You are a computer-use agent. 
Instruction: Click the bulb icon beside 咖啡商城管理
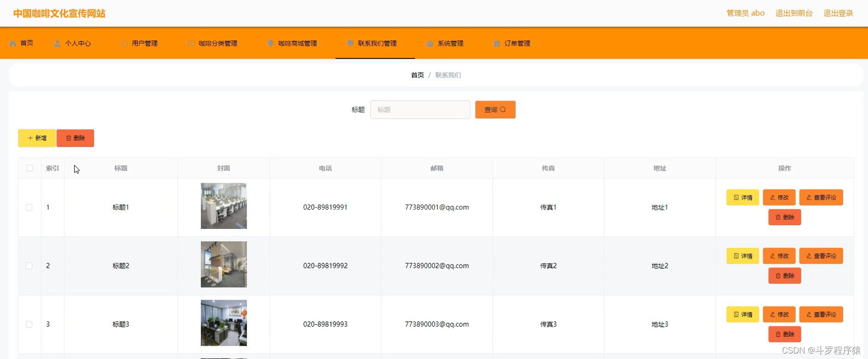(x=270, y=43)
